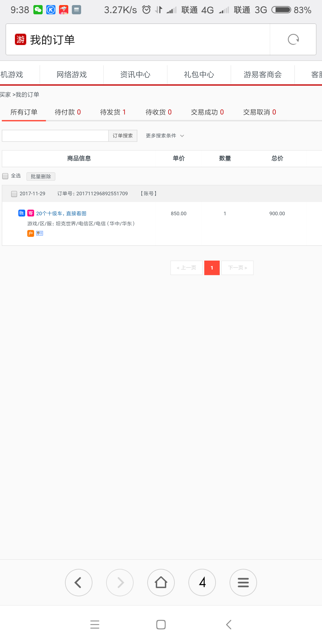Screen dimensions: 322x644
Task: Expand 更多搜索条件 dropdown
Action: point(165,136)
